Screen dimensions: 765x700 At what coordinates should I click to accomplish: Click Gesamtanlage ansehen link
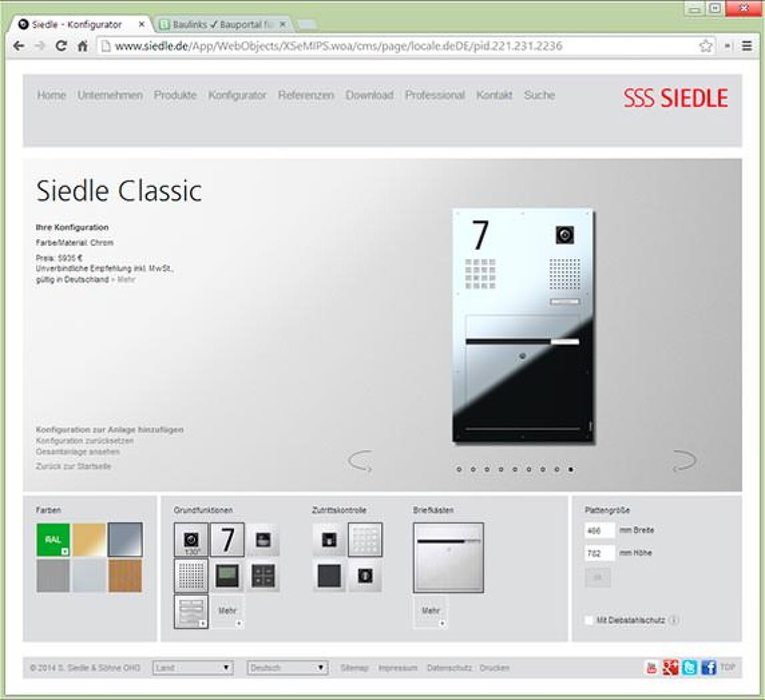(x=77, y=452)
